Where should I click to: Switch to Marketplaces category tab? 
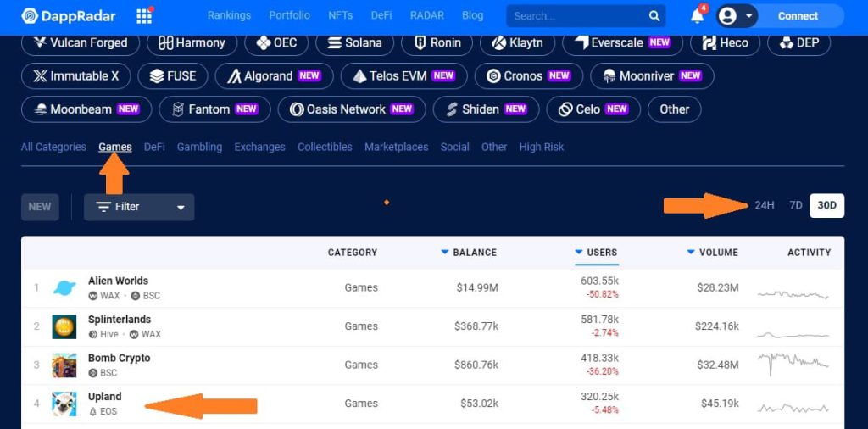397,147
